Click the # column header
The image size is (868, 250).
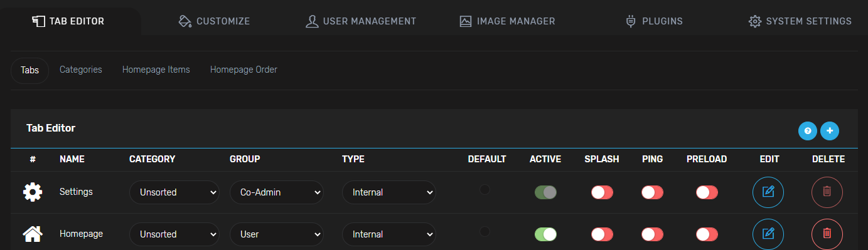click(33, 159)
